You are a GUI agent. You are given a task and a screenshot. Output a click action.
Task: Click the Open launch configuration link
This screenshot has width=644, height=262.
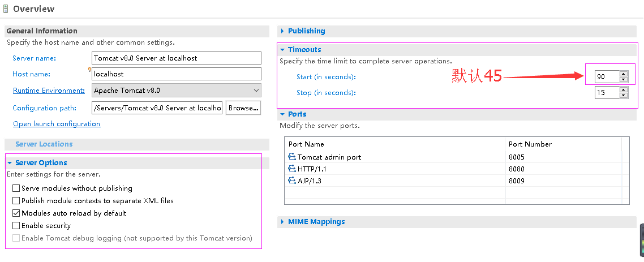point(57,123)
